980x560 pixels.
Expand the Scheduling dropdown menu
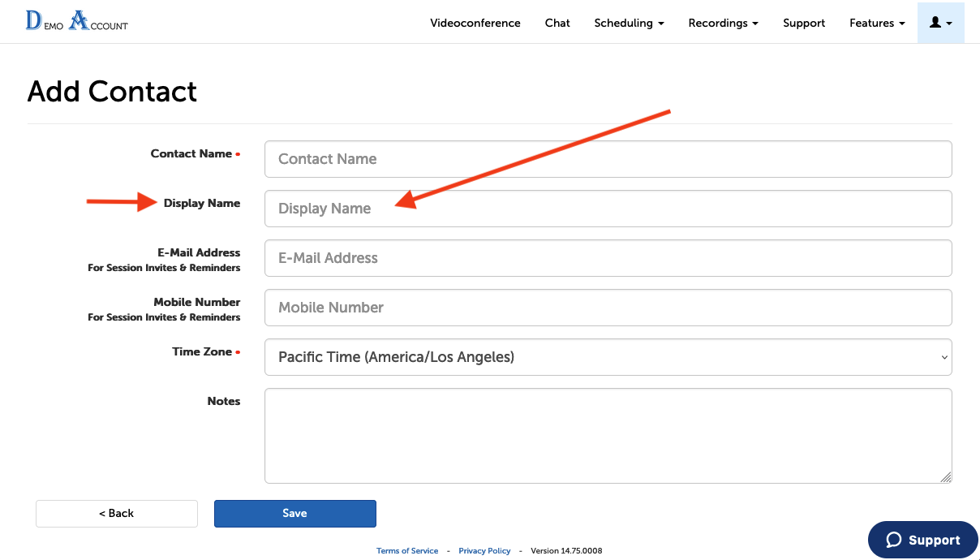[629, 23]
